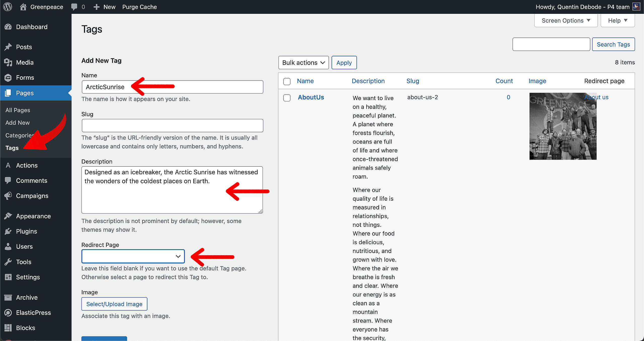Focus the Description textarea

coord(172,190)
